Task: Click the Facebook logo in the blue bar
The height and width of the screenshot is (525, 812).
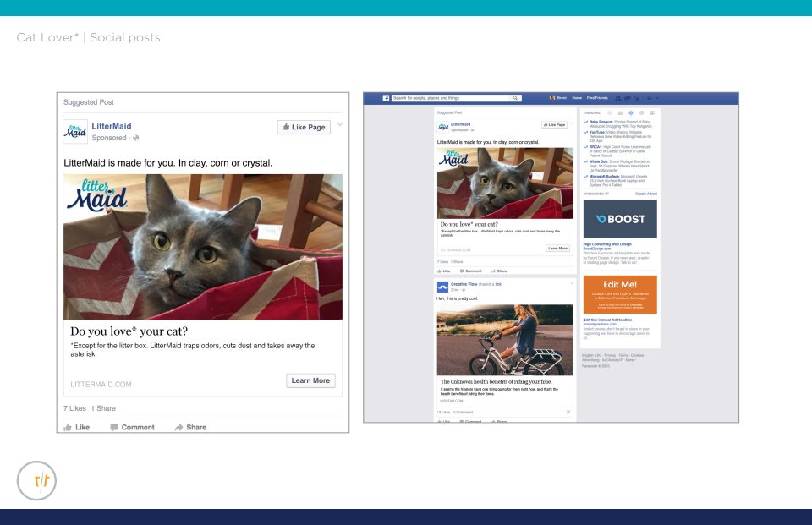Action: 387,98
